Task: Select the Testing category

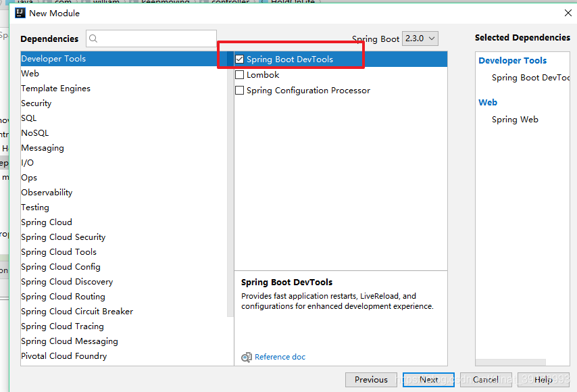Action: tap(124, 207)
